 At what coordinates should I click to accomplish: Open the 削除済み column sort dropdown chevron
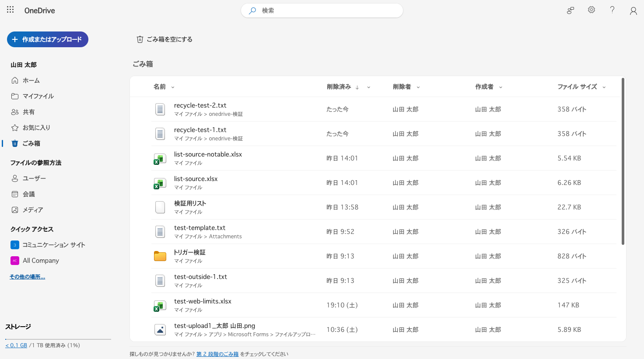tap(368, 87)
